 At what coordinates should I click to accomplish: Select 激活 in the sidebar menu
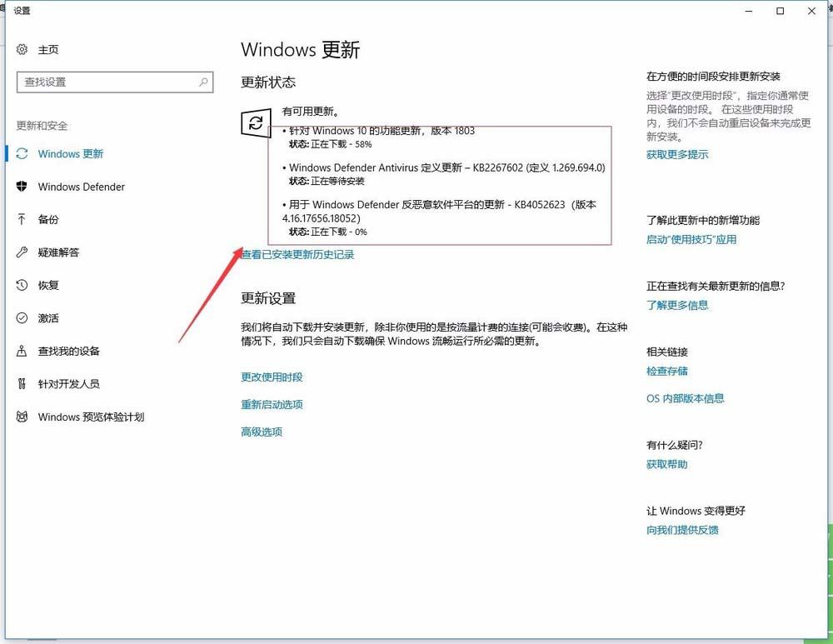point(48,318)
